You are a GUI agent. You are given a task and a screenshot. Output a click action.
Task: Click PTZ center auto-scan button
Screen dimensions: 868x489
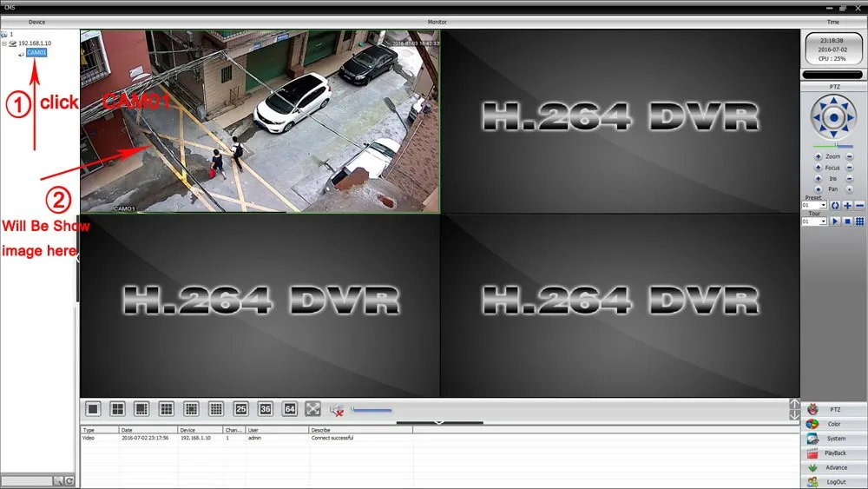(833, 117)
